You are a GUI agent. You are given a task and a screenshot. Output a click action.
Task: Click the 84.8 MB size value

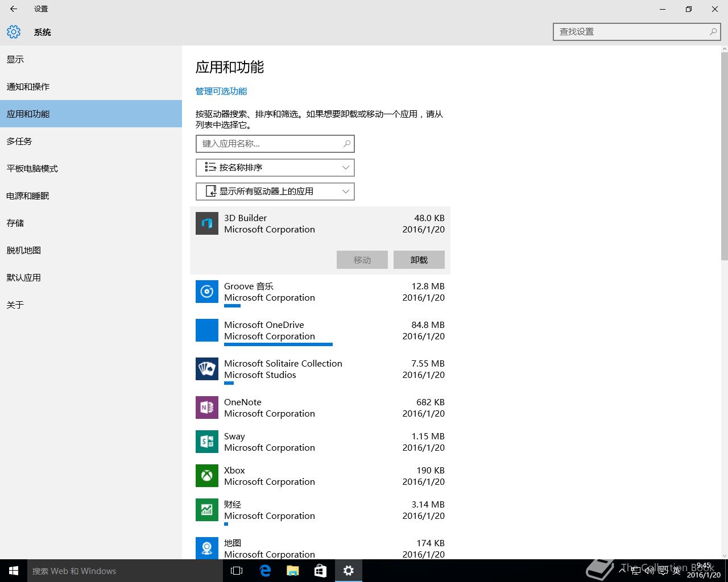pos(428,325)
